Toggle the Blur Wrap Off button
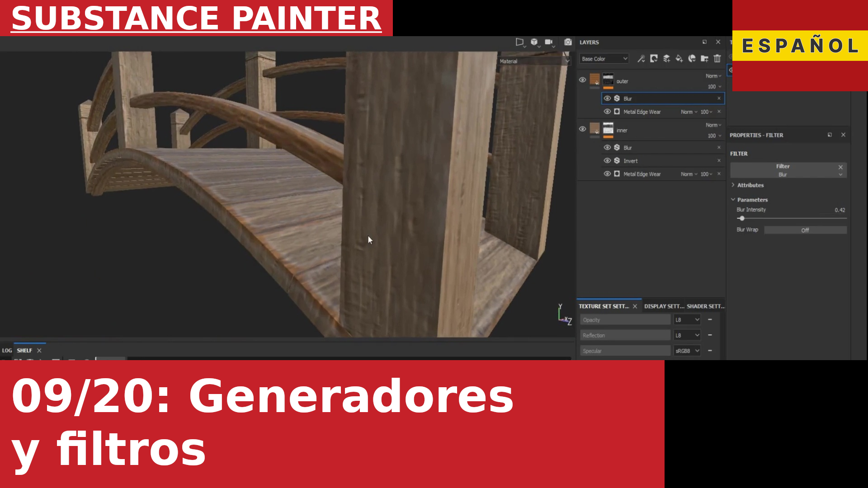Viewport: 868px width, 488px height. [805, 230]
